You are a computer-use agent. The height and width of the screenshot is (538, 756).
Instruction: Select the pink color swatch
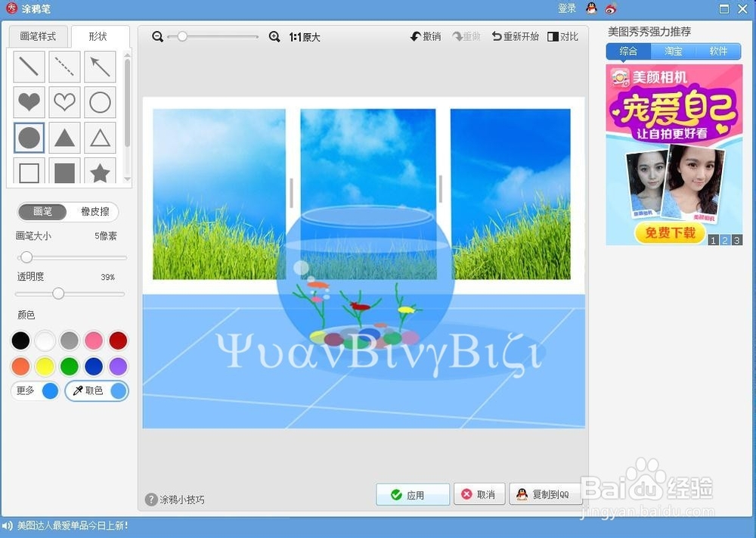coord(93,341)
